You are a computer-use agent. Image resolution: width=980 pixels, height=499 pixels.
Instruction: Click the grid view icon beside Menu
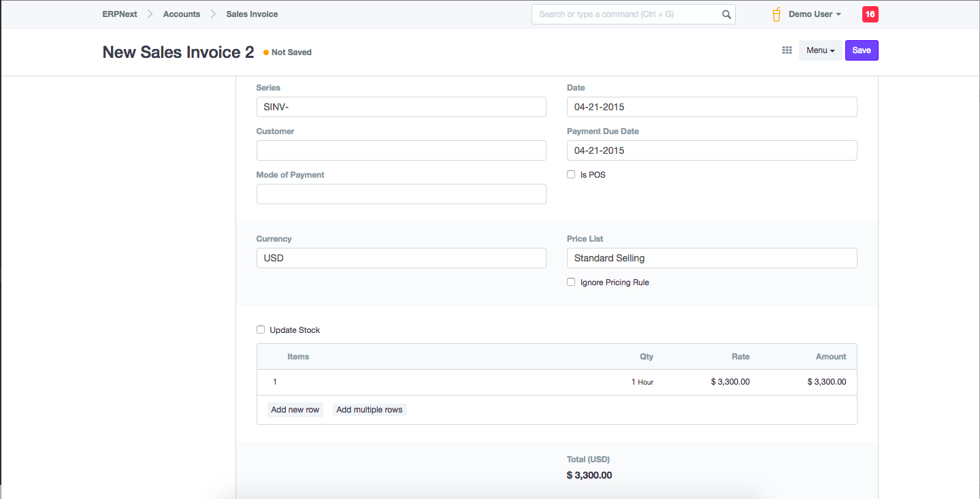click(787, 50)
